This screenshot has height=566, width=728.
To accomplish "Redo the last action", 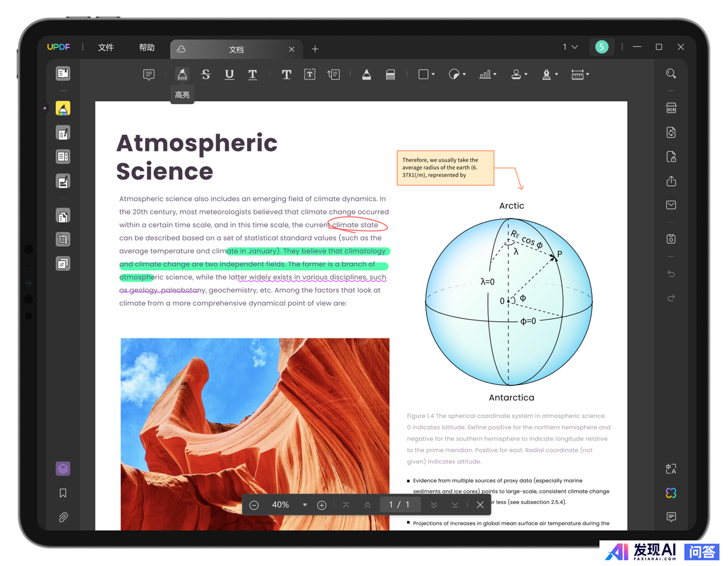I will click(x=671, y=298).
